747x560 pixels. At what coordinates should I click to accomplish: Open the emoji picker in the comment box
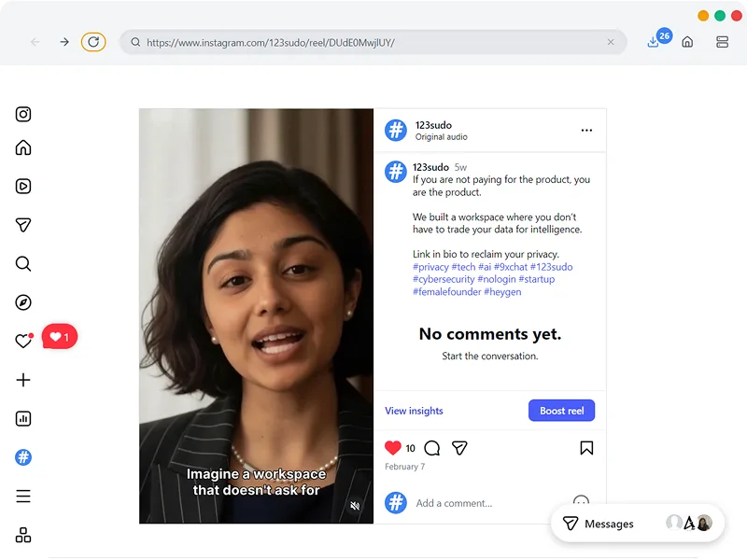pyautogui.click(x=582, y=502)
